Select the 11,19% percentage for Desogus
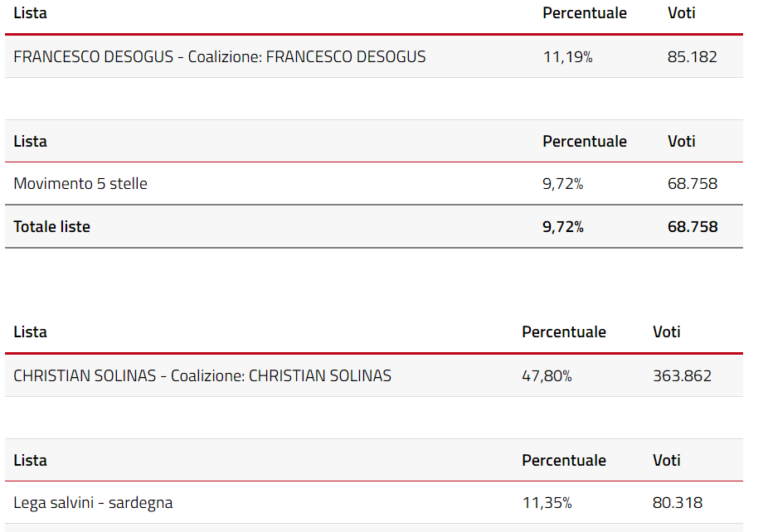Screen dimensions: 768x532 click(567, 57)
